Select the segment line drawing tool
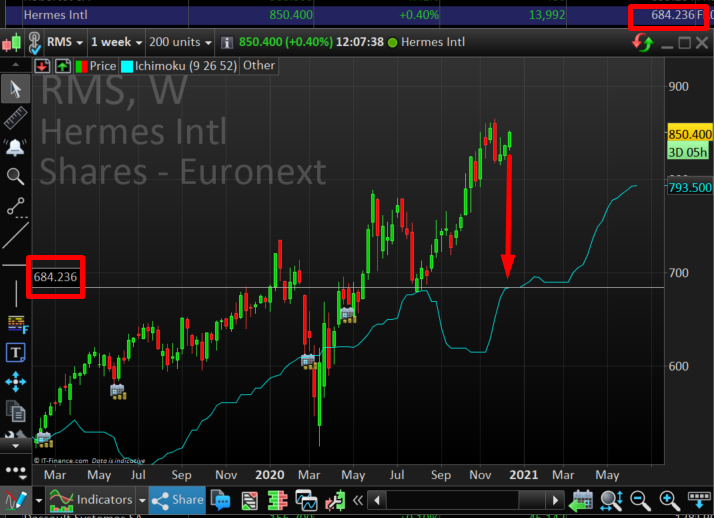This screenshot has width=714, height=518. tap(15, 206)
